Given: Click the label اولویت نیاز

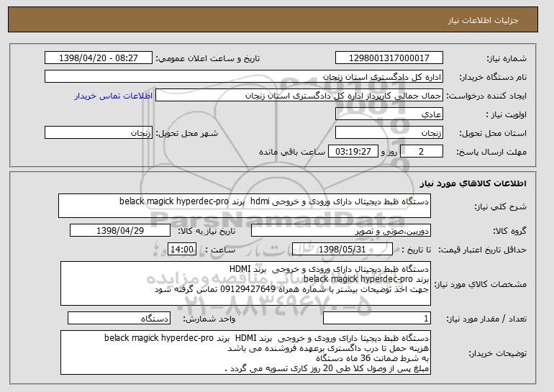Looking at the screenshot, I should [507, 114].
